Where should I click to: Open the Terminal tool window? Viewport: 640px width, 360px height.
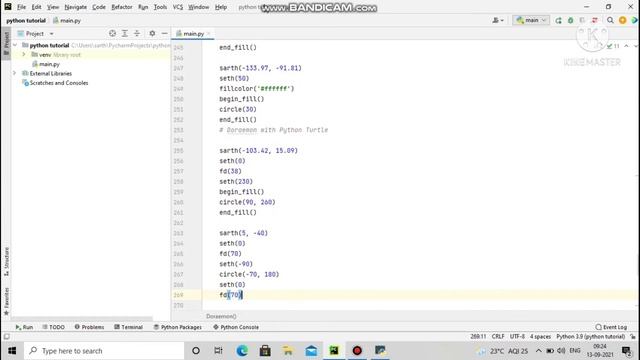pos(129,327)
